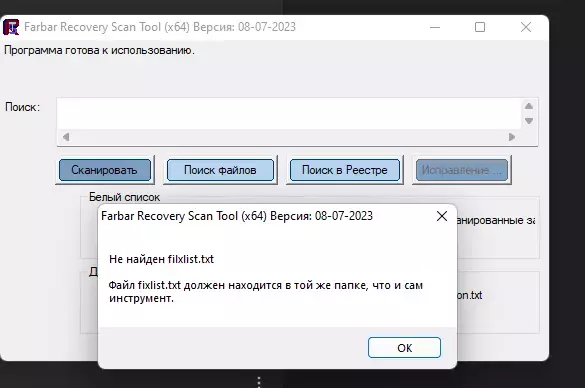Screen dimensions: 585x388
Task: Click the 'Белый список' group label
Action: pos(124,197)
